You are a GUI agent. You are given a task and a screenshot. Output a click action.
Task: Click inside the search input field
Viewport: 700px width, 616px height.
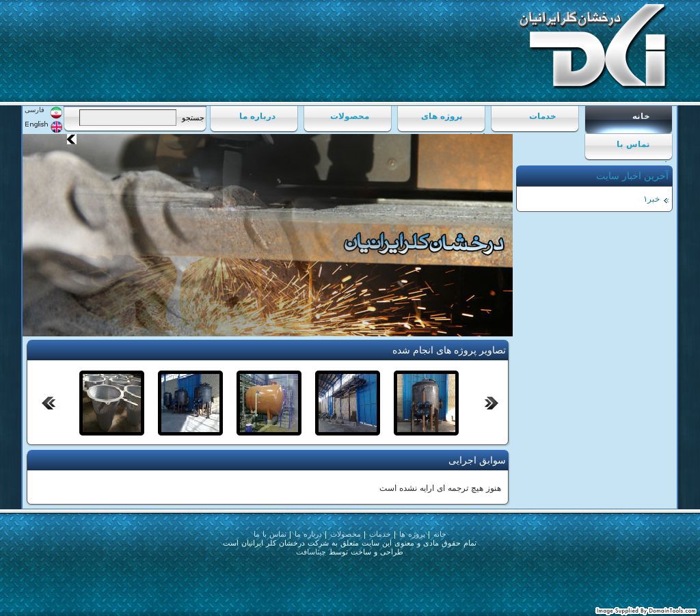[x=128, y=118]
